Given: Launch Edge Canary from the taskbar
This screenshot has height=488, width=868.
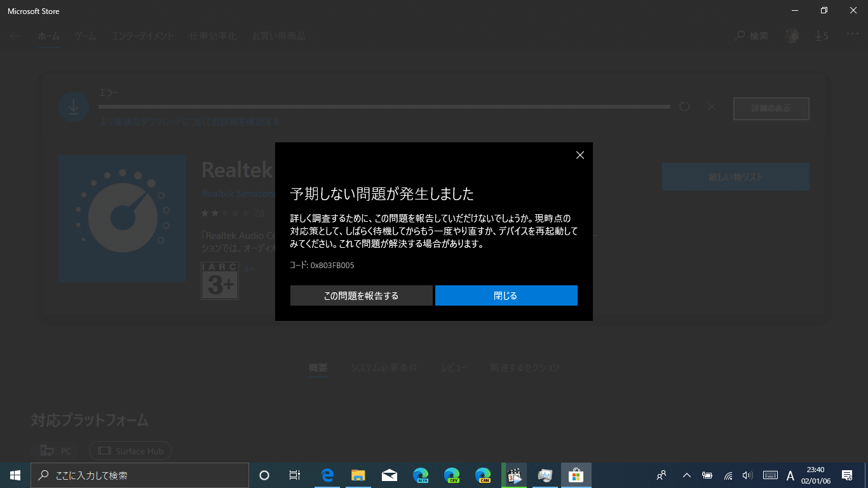Looking at the screenshot, I should [x=483, y=475].
